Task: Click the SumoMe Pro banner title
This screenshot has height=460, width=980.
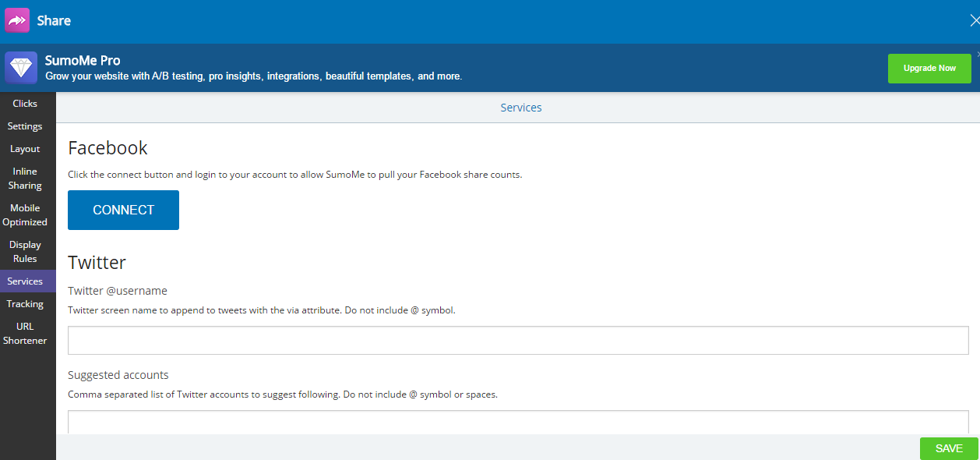Action: 83,61
